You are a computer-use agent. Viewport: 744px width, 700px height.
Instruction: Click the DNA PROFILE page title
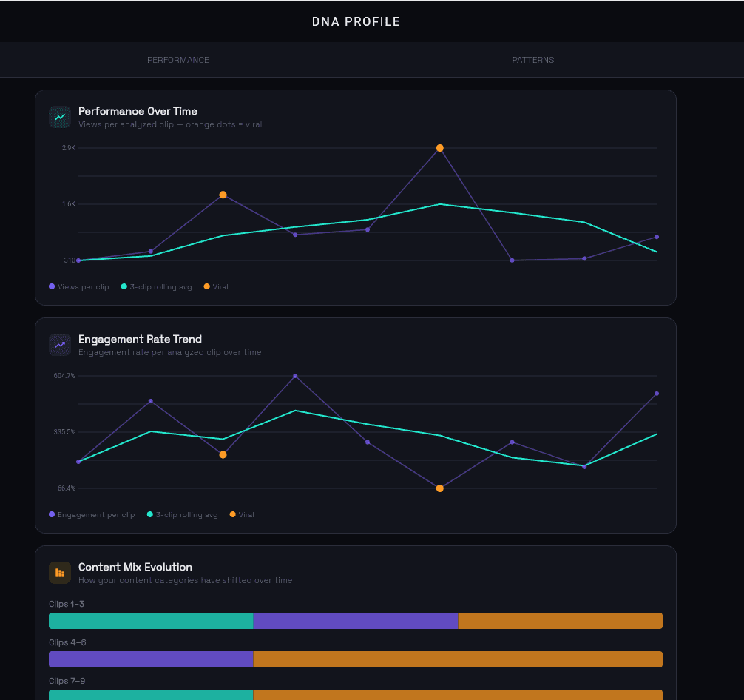[356, 22]
